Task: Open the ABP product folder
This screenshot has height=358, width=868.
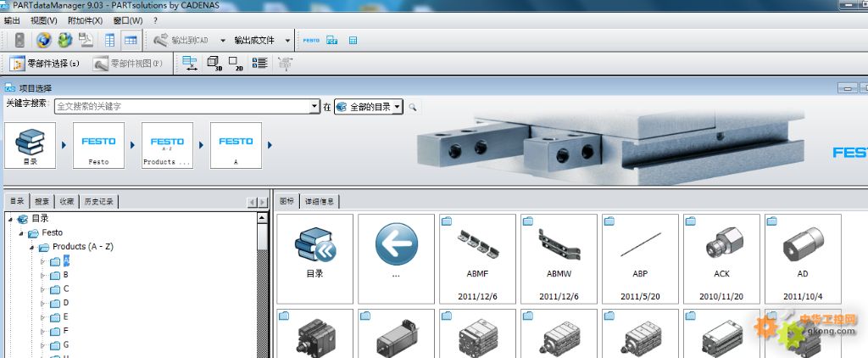Action: (641, 259)
